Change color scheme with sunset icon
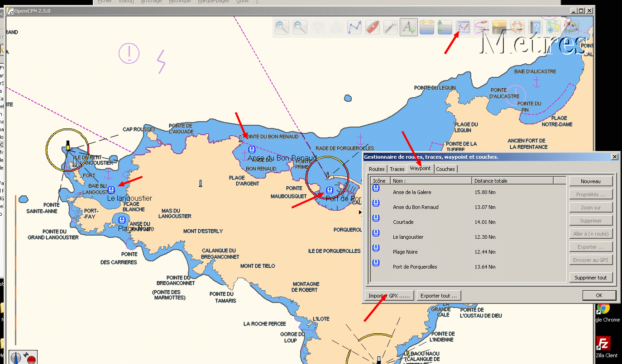 pos(499,27)
